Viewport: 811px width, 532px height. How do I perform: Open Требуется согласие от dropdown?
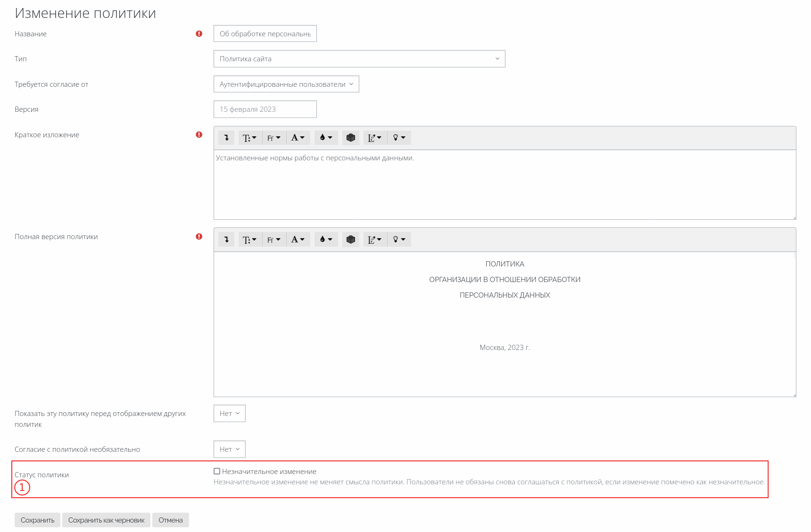click(286, 84)
